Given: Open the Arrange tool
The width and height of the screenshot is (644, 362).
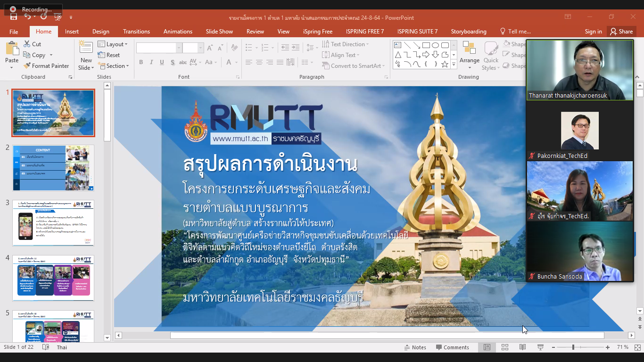Looking at the screenshot, I should (469, 52).
